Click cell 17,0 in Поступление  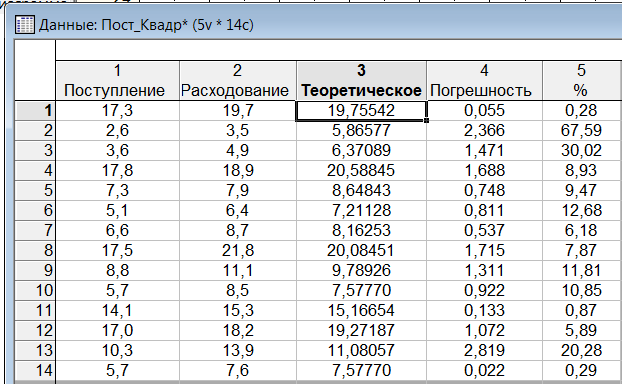pyautogui.click(x=117, y=330)
